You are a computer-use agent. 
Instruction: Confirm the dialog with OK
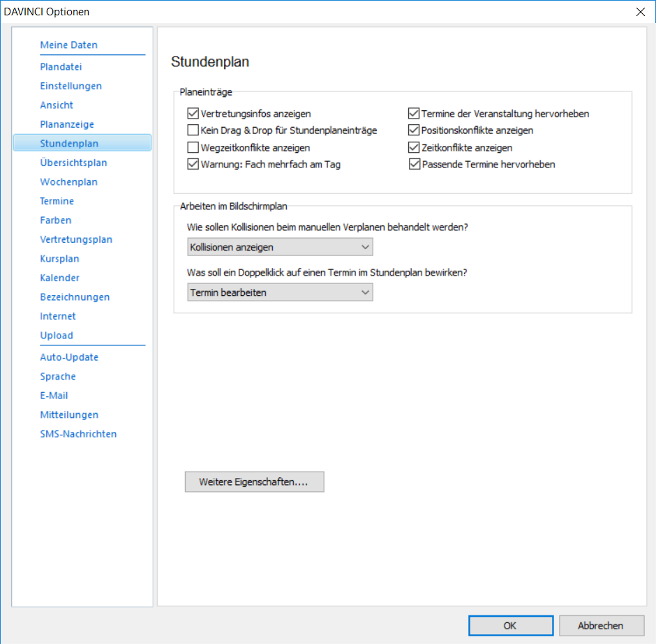tap(511, 626)
